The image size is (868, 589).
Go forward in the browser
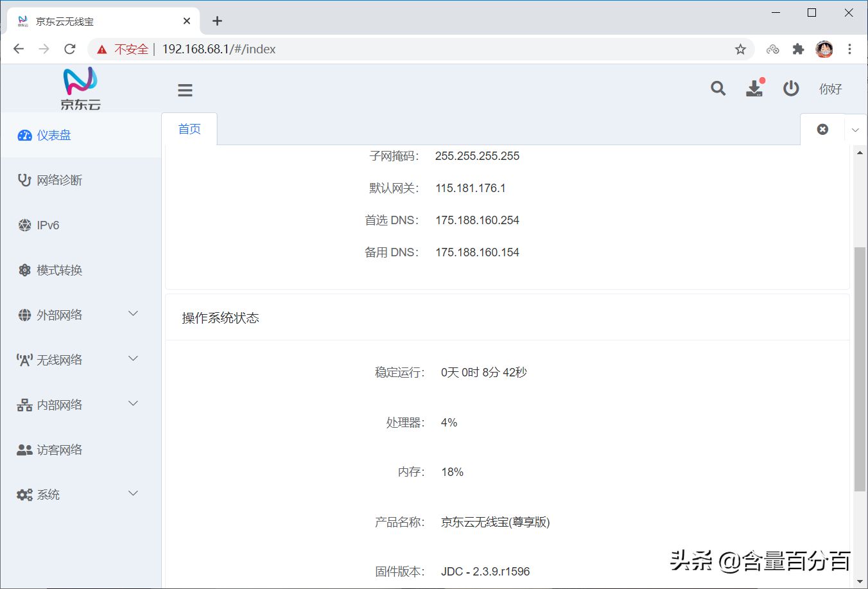[x=44, y=49]
